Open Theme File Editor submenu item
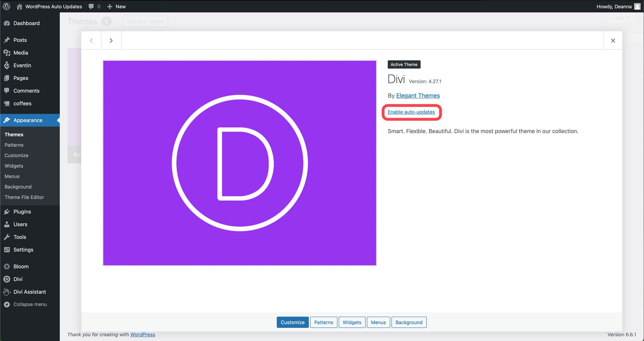 [x=24, y=197]
